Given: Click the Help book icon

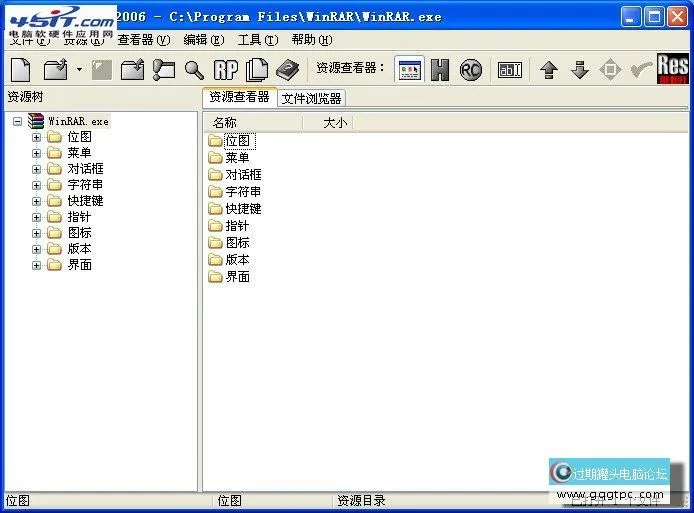Looking at the screenshot, I should click(x=288, y=69).
